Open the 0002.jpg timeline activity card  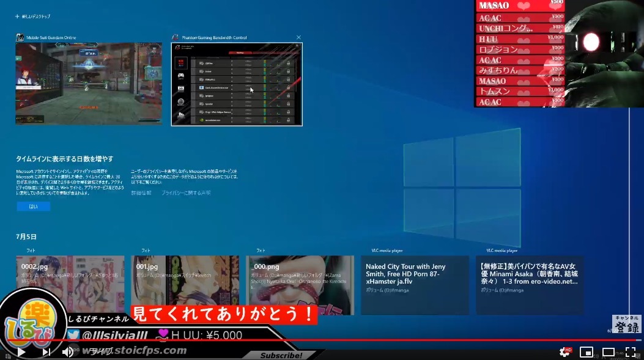(x=70, y=285)
